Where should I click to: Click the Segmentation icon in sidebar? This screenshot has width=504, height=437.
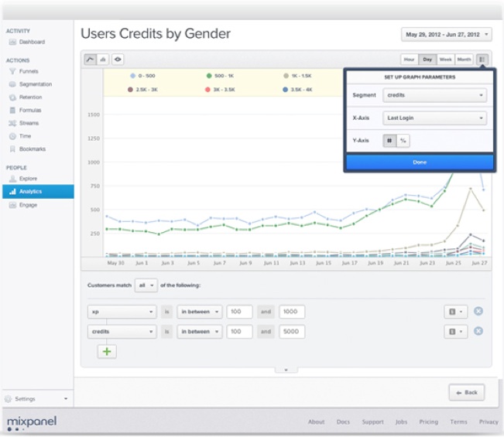(x=12, y=84)
